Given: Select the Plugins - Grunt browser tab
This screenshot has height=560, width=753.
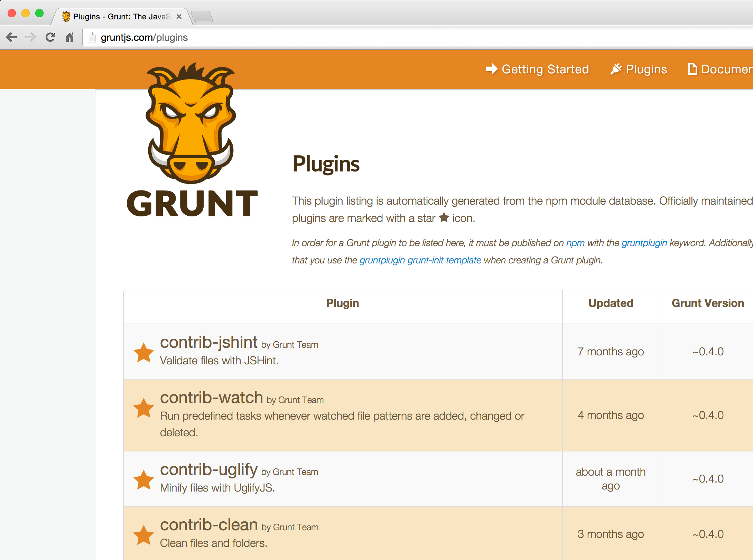Looking at the screenshot, I should (122, 16).
